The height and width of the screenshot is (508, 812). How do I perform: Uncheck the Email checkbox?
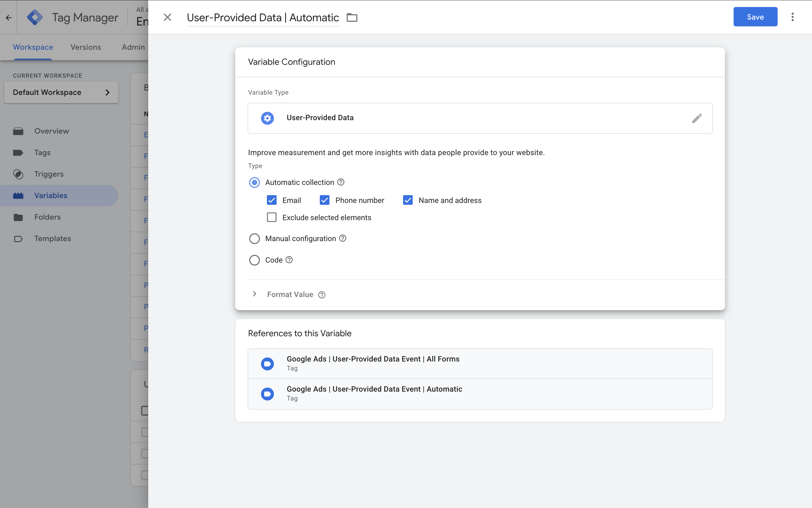(x=271, y=200)
